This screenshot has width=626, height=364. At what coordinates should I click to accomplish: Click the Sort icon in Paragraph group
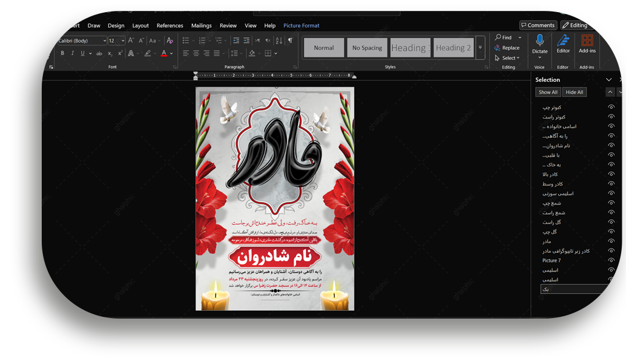pos(279,41)
